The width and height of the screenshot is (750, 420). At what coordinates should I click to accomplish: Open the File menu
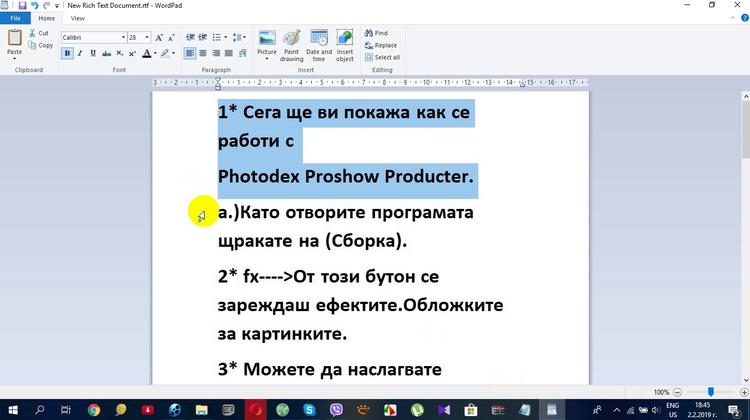click(x=15, y=18)
